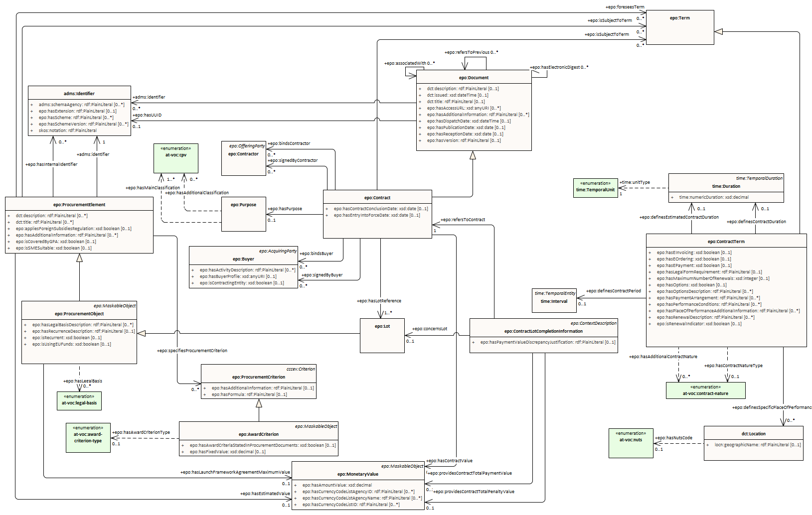Select the epo:ContractTerm class header
Viewport: 812px width, 515px height.
coord(726,242)
